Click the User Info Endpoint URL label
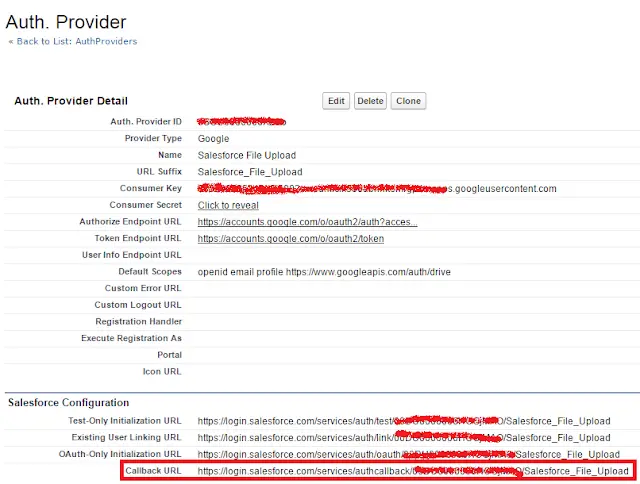 tap(131, 255)
